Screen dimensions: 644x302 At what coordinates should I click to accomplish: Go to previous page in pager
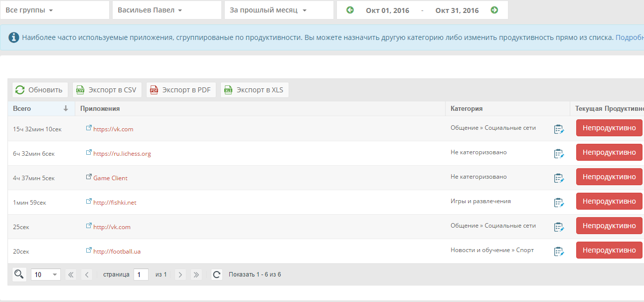(87, 275)
